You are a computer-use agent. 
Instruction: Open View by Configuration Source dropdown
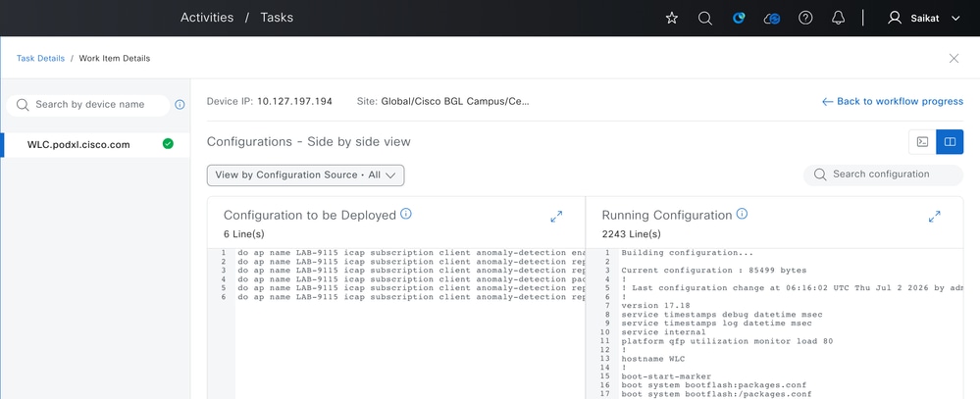click(306, 175)
